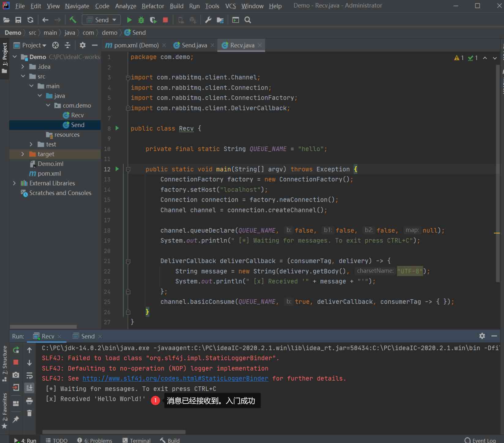Open the VCS menu
Image resolution: width=504 pixels, height=443 pixels.
tap(230, 6)
